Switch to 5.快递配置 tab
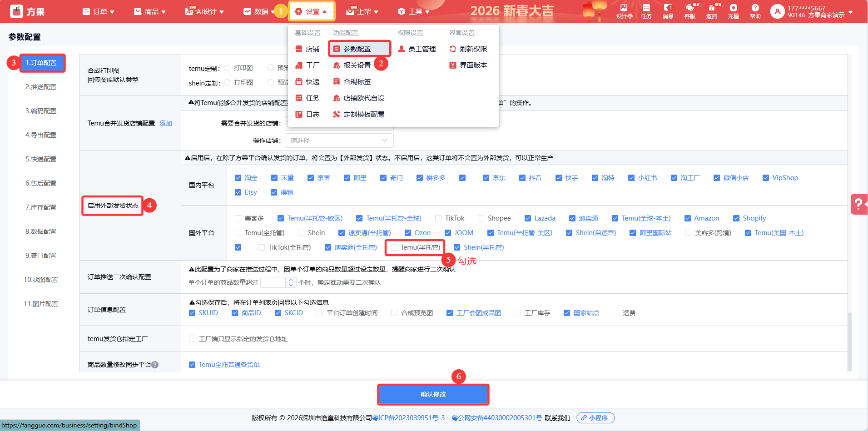 tap(41, 159)
